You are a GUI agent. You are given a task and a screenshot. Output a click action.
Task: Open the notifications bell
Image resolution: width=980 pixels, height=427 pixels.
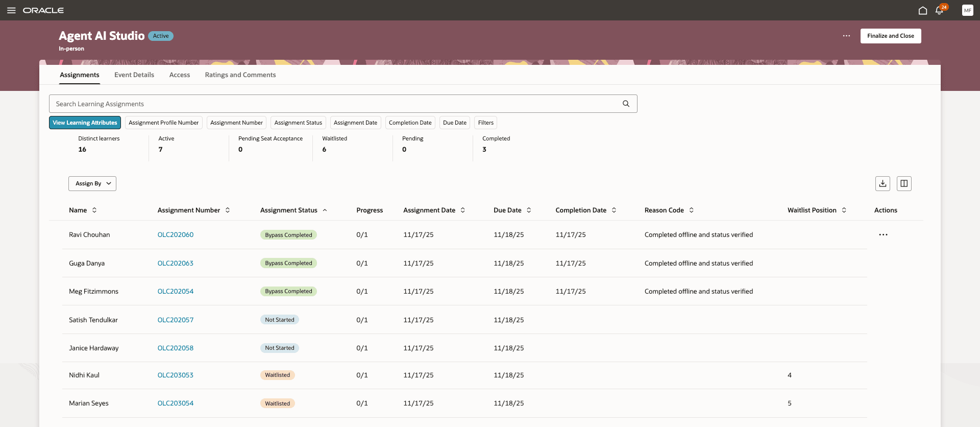pos(939,10)
